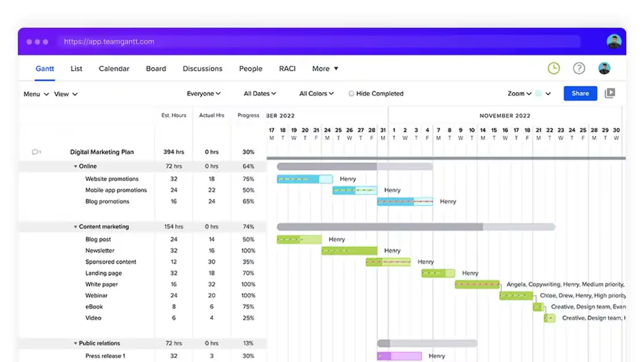The image size is (644, 362).
Task: Select the Webinar task name
Action: tap(97, 295)
